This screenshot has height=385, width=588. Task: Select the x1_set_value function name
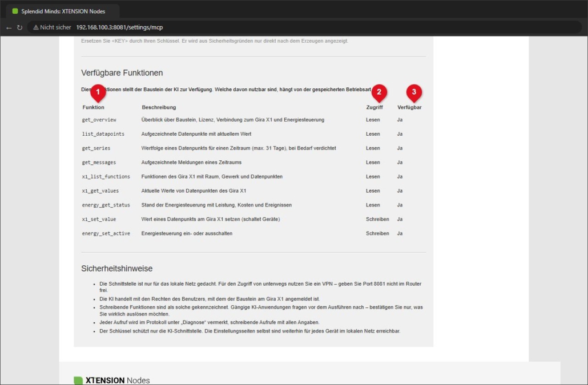click(x=99, y=220)
